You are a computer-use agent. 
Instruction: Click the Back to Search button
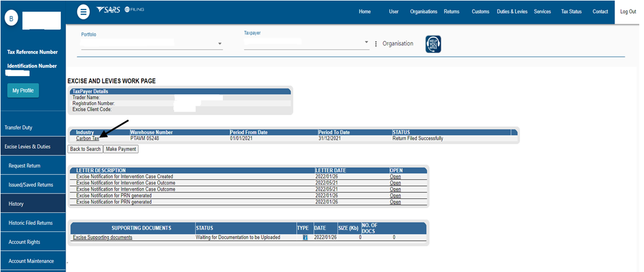[x=85, y=149]
